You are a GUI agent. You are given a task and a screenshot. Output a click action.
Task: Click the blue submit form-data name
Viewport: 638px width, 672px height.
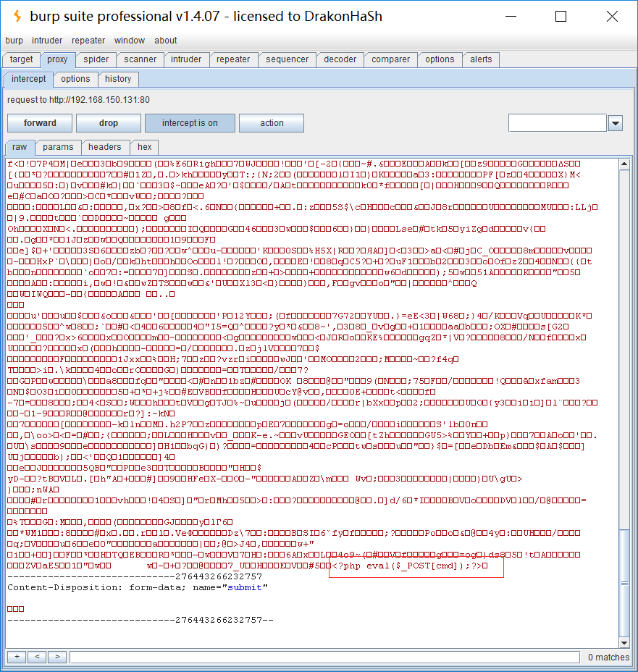coord(244,587)
